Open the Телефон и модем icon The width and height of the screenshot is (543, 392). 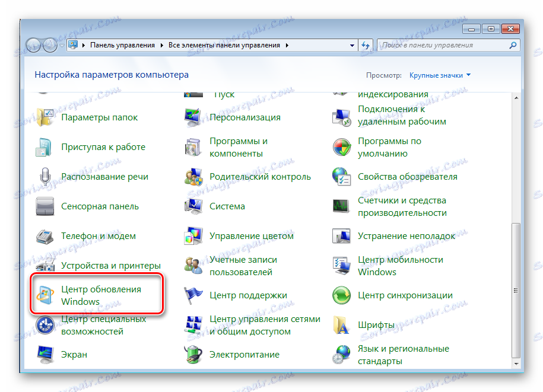click(x=45, y=236)
